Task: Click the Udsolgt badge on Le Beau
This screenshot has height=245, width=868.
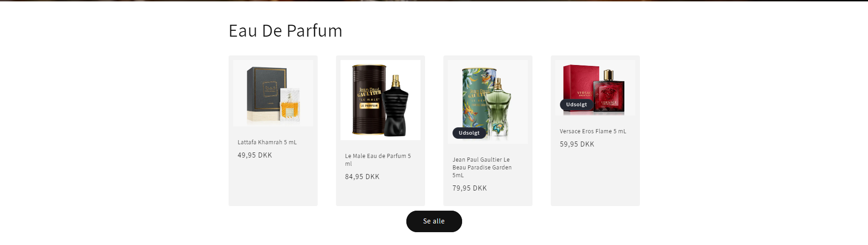Action: click(x=469, y=133)
